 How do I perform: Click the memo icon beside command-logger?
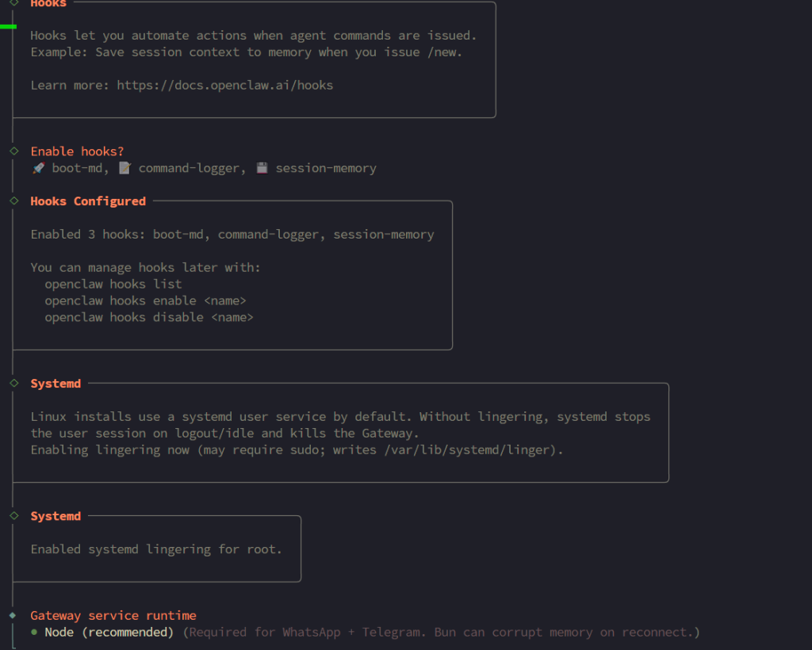[124, 169]
